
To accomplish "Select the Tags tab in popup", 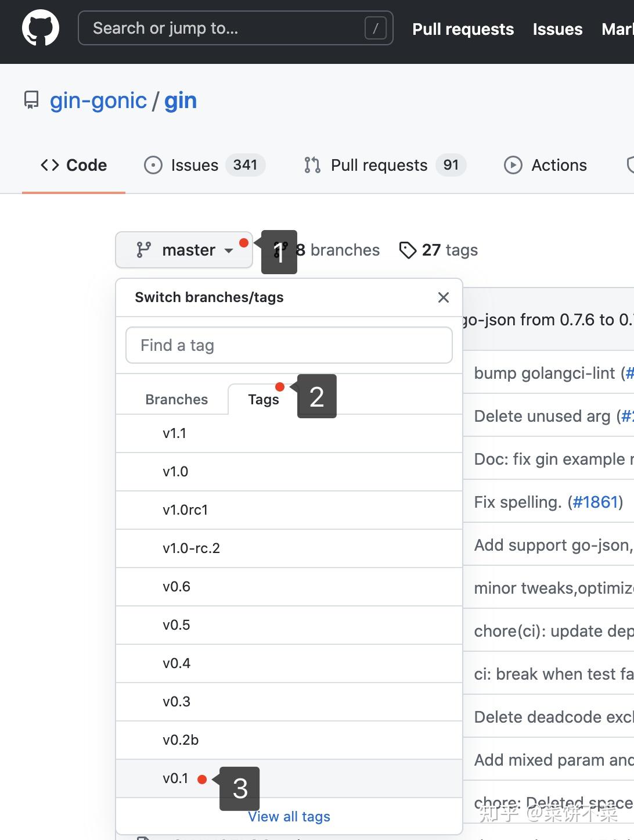I will click(263, 399).
